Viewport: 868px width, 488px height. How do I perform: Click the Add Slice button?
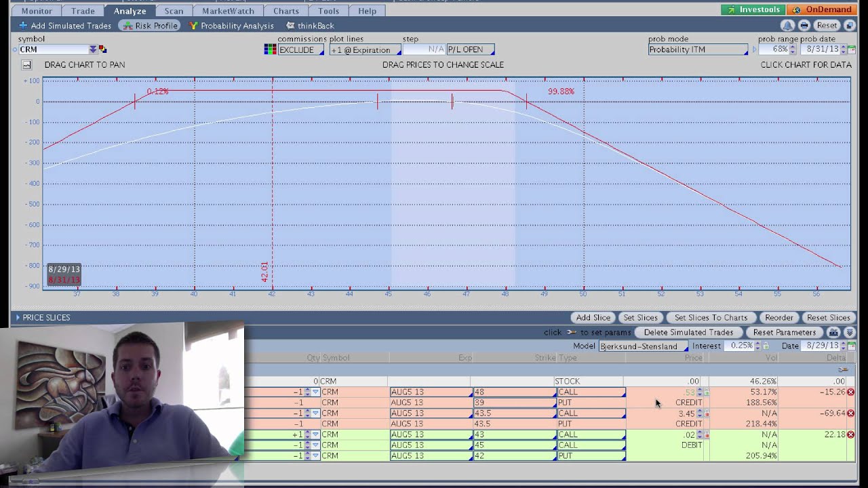(593, 318)
